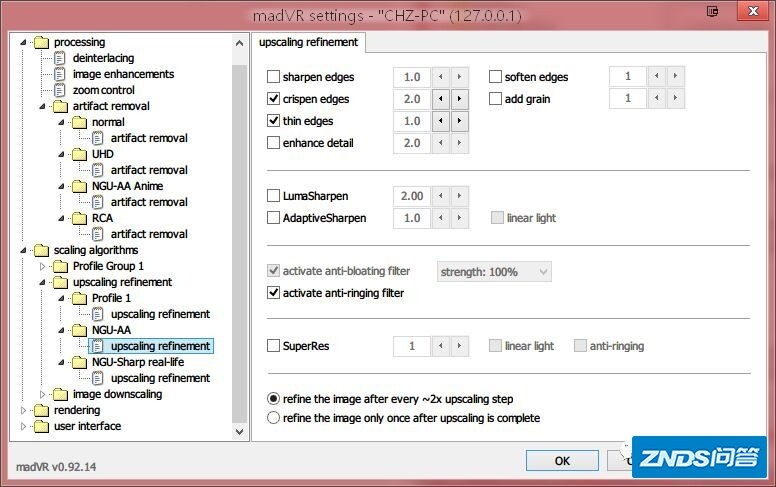Click the RCA folder icon
776x487 pixels.
point(79,218)
